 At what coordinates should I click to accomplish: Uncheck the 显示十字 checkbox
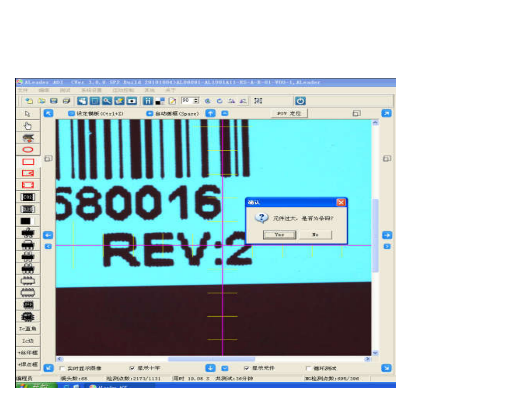(x=132, y=368)
